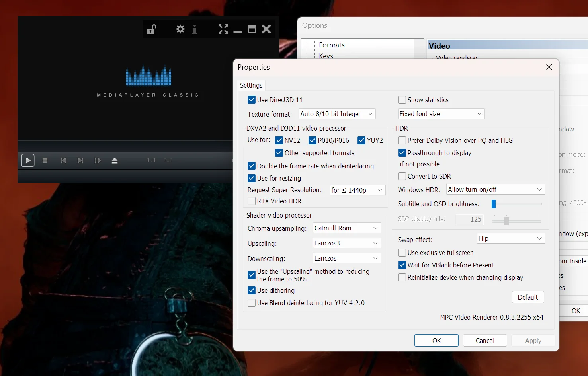Click the Stop button in the player

point(45,160)
